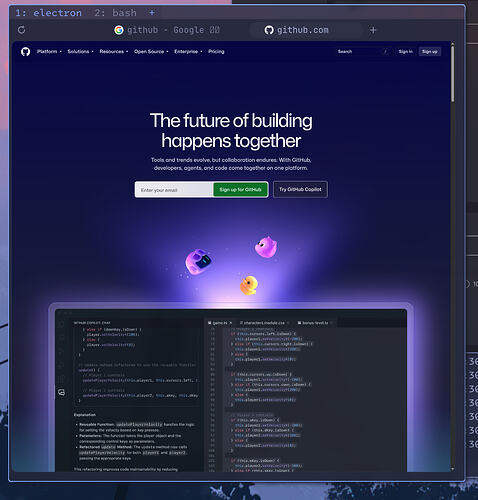This screenshot has width=478, height=500.
Task: Click the pink cat mascot figure
Action: click(x=266, y=247)
